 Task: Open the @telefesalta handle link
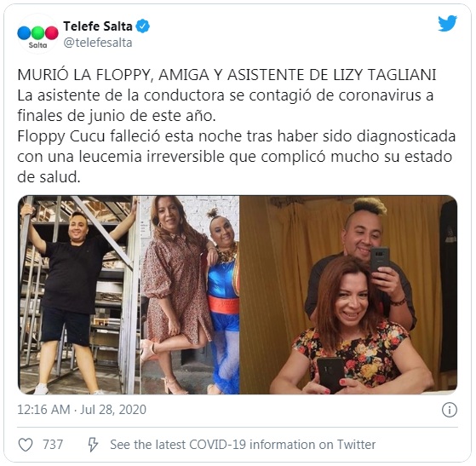pyautogui.click(x=98, y=43)
